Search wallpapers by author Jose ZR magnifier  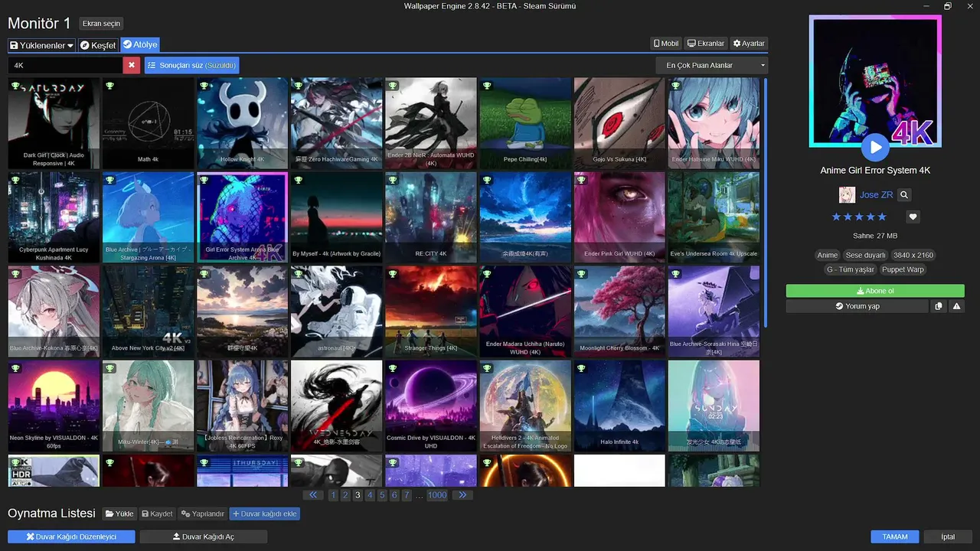pos(904,195)
